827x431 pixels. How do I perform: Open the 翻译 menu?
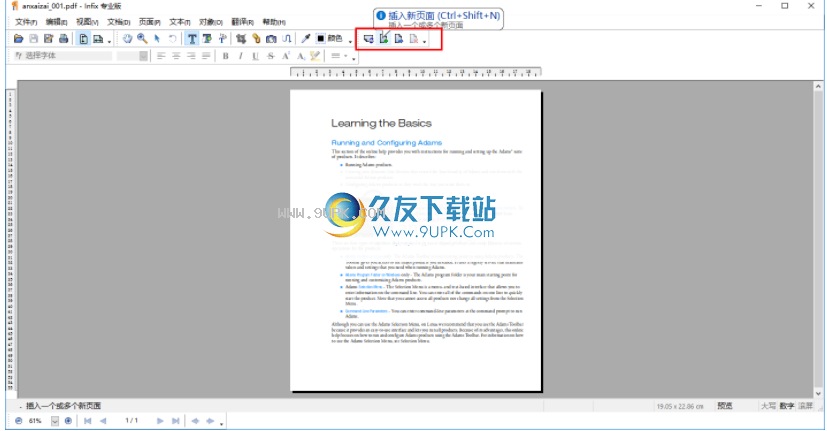[x=243, y=22]
